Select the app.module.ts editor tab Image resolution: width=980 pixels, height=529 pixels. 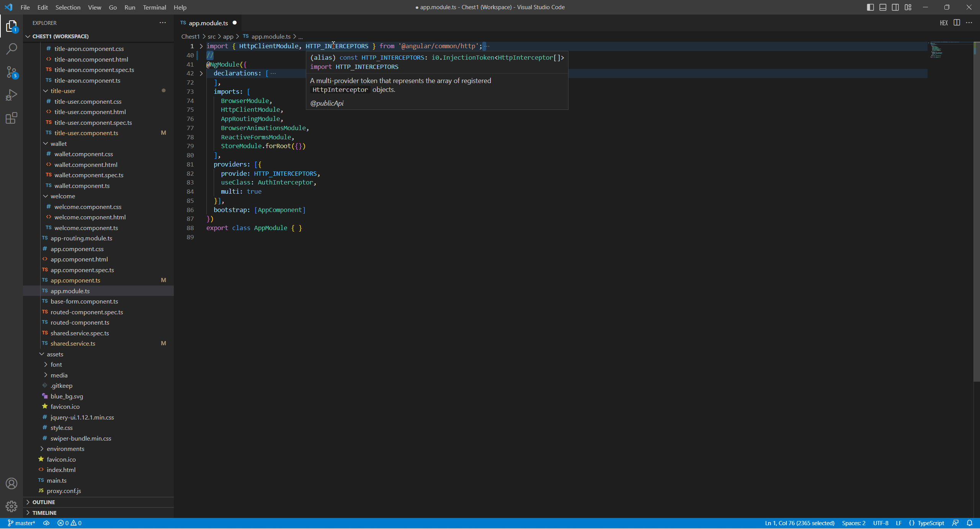tap(208, 23)
